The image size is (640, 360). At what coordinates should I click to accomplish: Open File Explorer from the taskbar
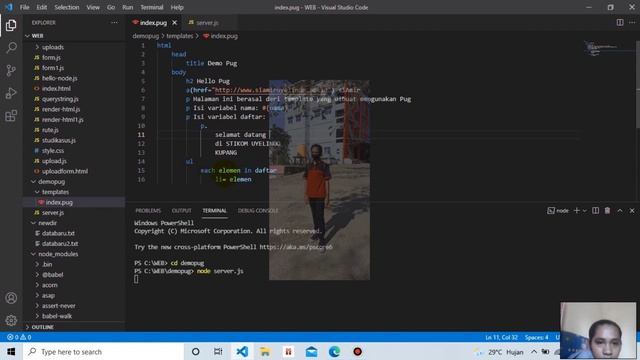[265, 351]
